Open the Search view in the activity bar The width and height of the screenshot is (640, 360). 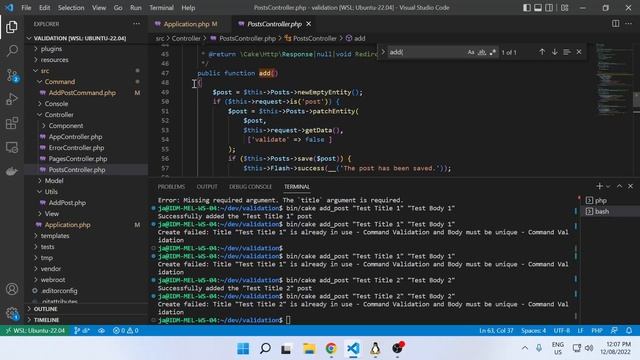(12, 51)
